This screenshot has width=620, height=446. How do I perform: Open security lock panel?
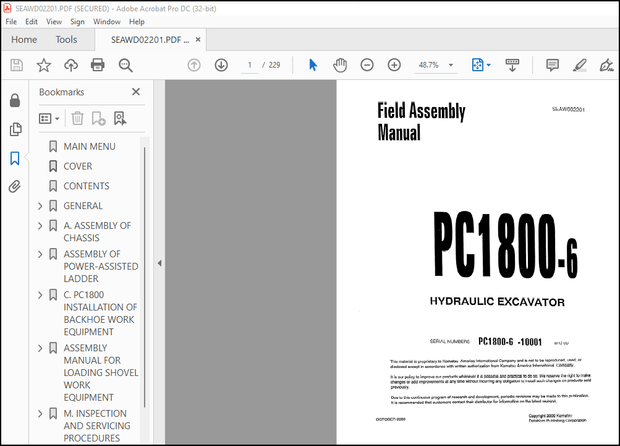[15, 100]
